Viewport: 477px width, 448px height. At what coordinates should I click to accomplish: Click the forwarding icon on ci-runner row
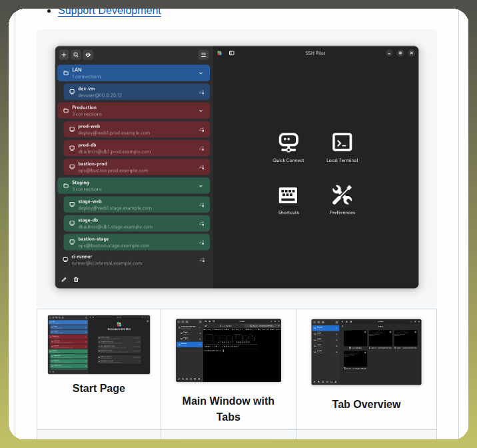coord(203,260)
